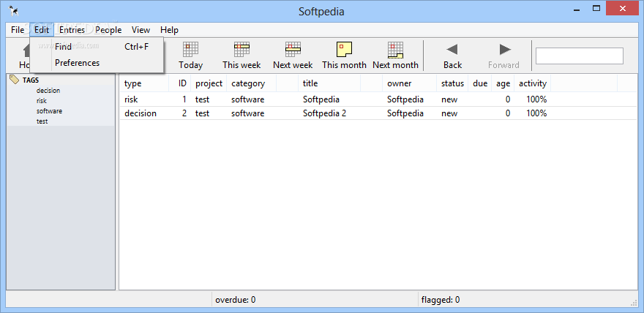Image resolution: width=644 pixels, height=313 pixels.
Task: Choose Preferences from the Edit menu
Action: [x=97, y=63]
